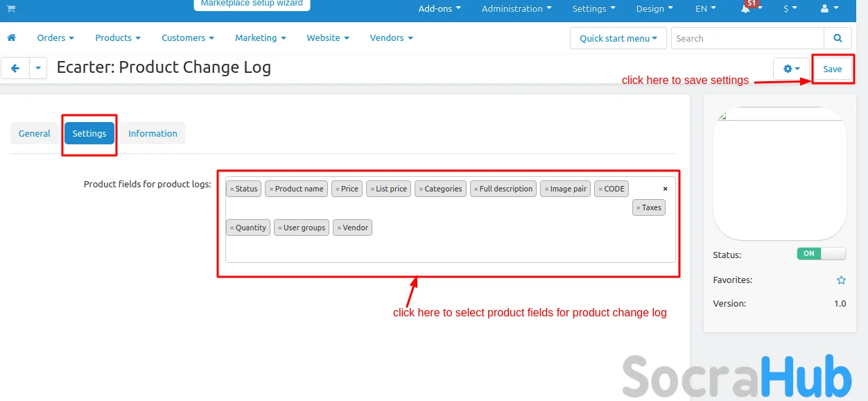Remove the Product name field tag

coord(271,189)
